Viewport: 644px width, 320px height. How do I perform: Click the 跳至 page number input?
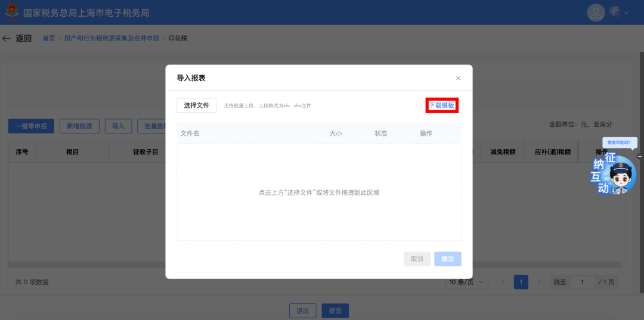(583, 282)
